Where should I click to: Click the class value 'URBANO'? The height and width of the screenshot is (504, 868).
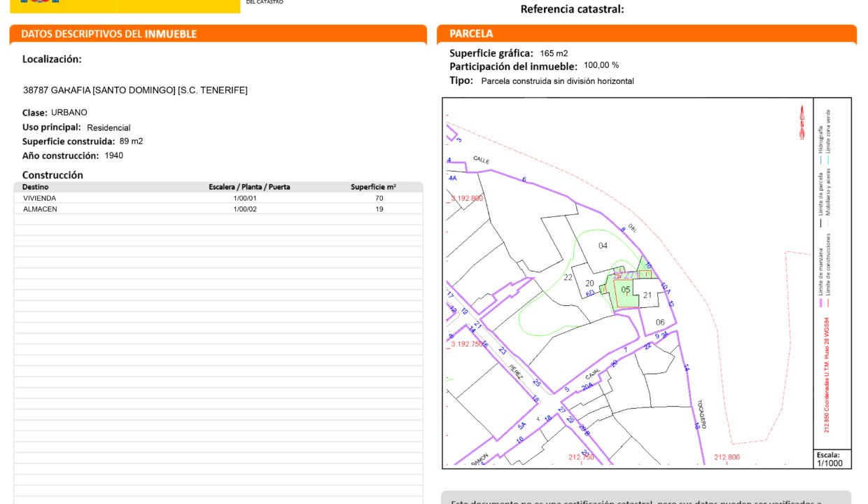[x=69, y=113]
